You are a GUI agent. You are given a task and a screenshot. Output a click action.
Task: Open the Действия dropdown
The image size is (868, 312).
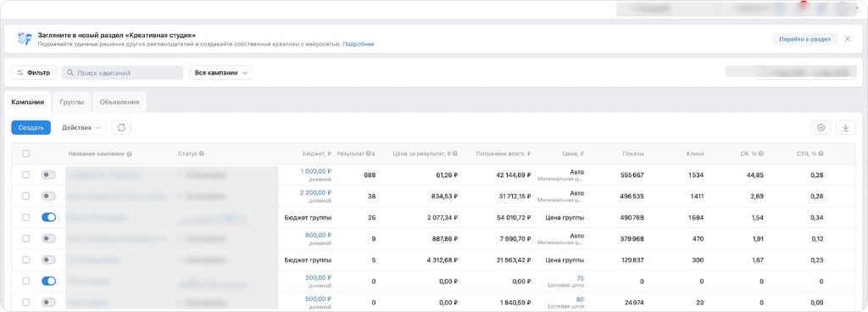coord(81,128)
